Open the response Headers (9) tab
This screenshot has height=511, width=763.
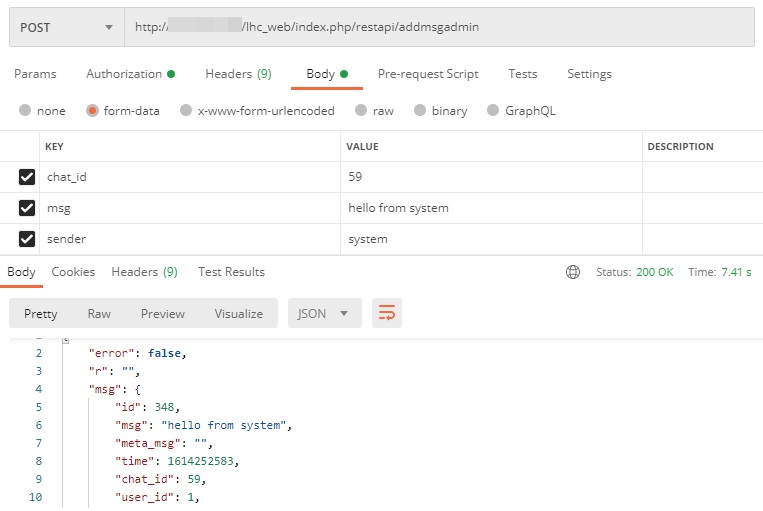(x=145, y=272)
